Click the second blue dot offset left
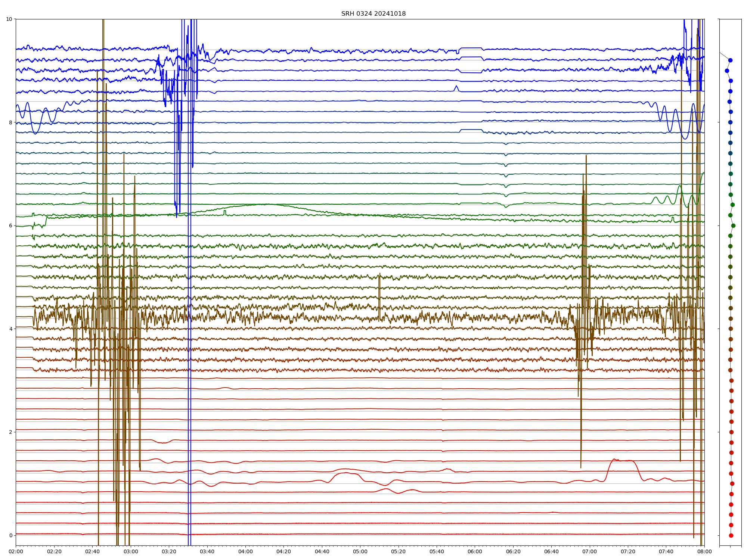 coord(727,71)
